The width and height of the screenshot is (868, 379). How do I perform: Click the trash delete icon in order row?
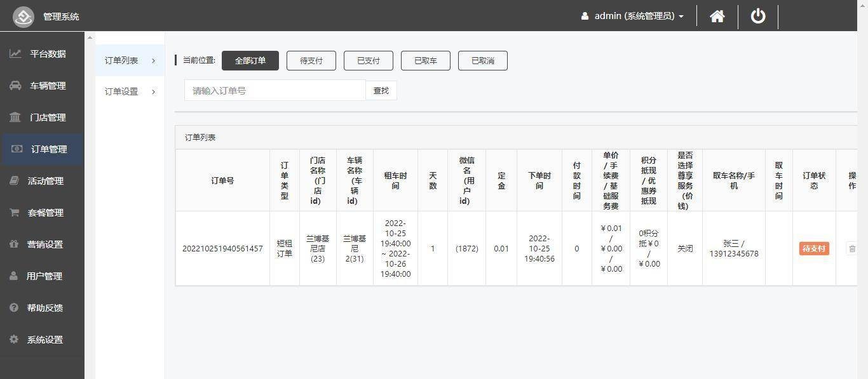pyautogui.click(x=852, y=249)
